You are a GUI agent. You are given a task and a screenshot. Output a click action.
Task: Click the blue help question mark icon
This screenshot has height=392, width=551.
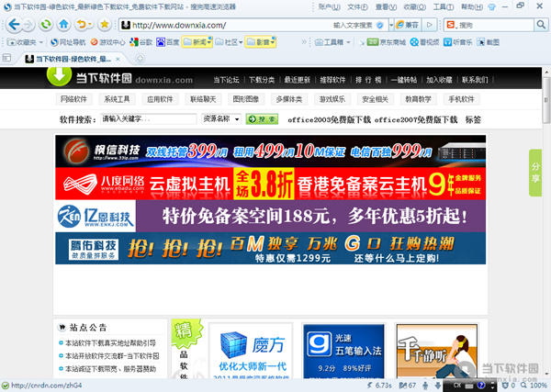481,386
